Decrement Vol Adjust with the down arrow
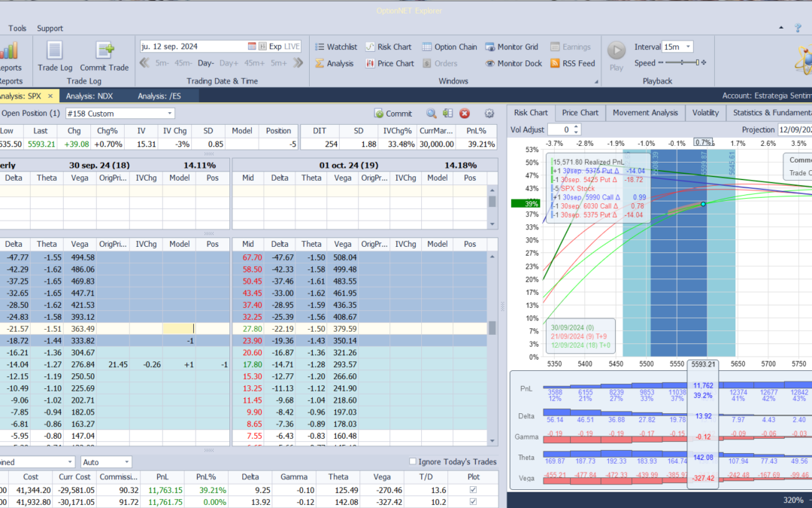812x508 pixels. pos(577,132)
